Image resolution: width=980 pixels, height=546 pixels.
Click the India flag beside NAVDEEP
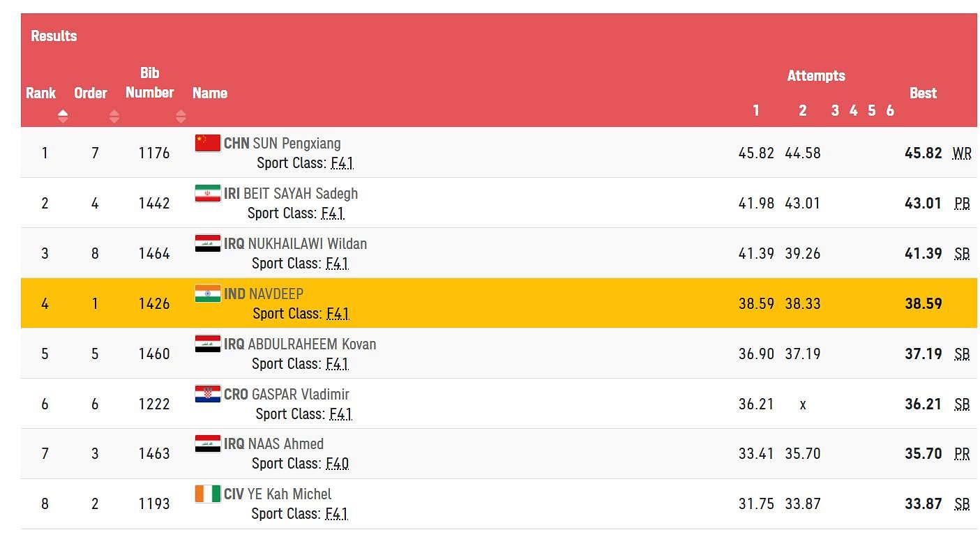[x=208, y=294]
